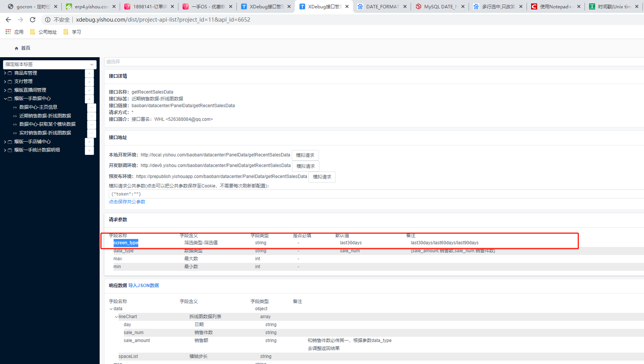Click the token public parameters input
The height and width of the screenshot is (364, 644).
(376, 194)
